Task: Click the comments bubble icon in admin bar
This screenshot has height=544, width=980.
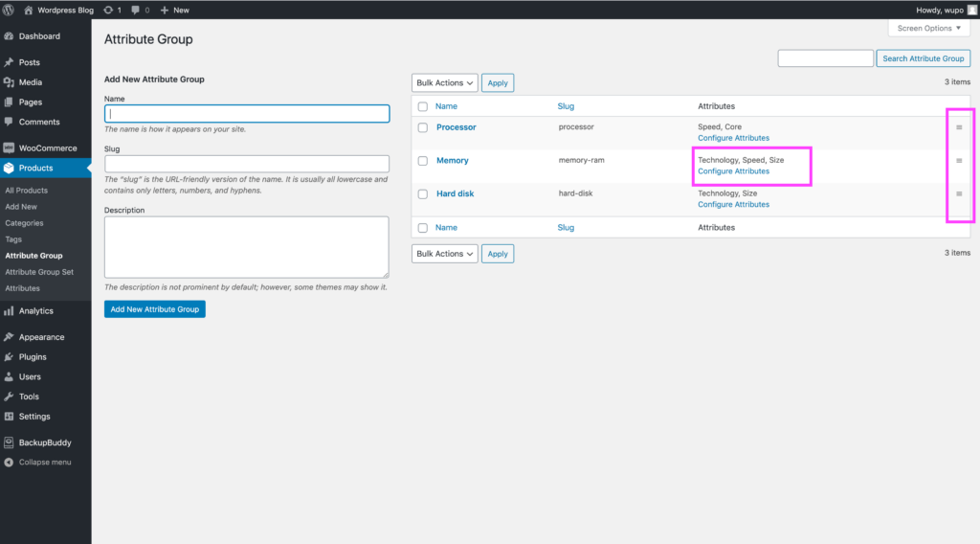Action: pyautogui.click(x=136, y=10)
